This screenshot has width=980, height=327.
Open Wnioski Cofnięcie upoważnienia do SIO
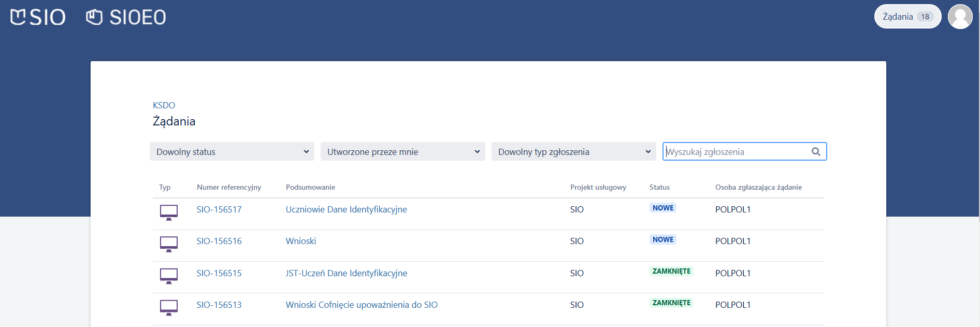[x=362, y=305]
